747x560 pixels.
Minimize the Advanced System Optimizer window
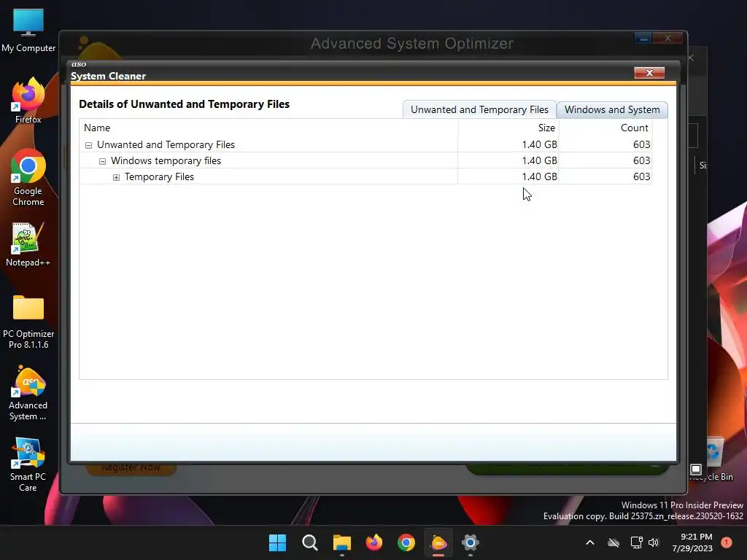coord(643,38)
